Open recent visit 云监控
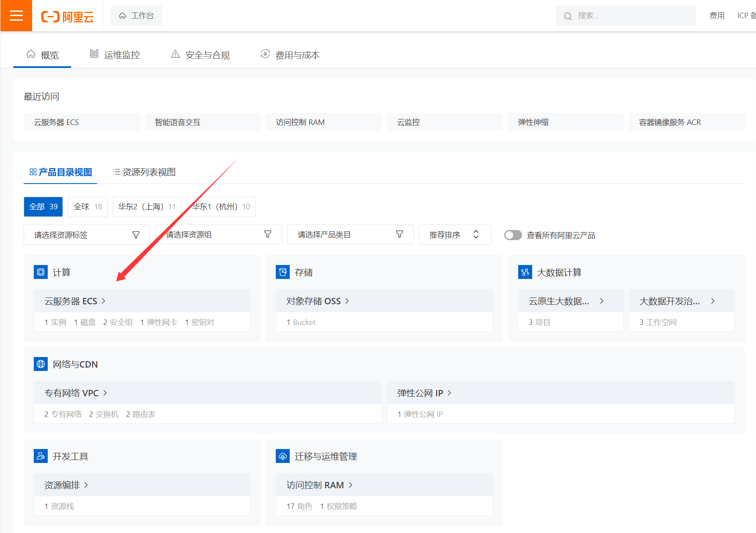Screen dimensions: 756x533 point(445,122)
